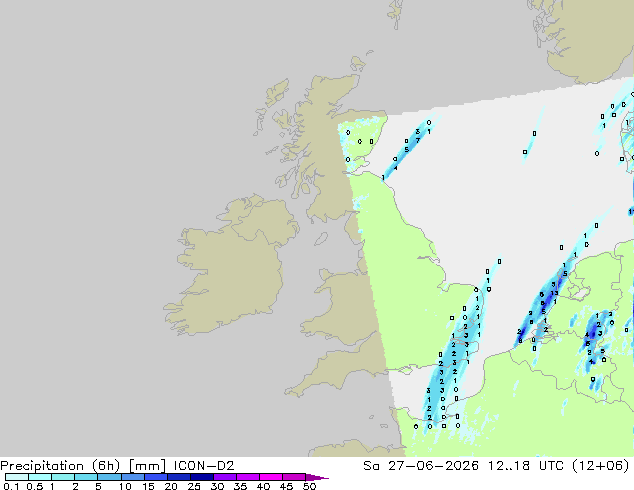Click the date "Sa 27-06-2026"
The height and width of the screenshot is (490, 634).
pos(421,466)
